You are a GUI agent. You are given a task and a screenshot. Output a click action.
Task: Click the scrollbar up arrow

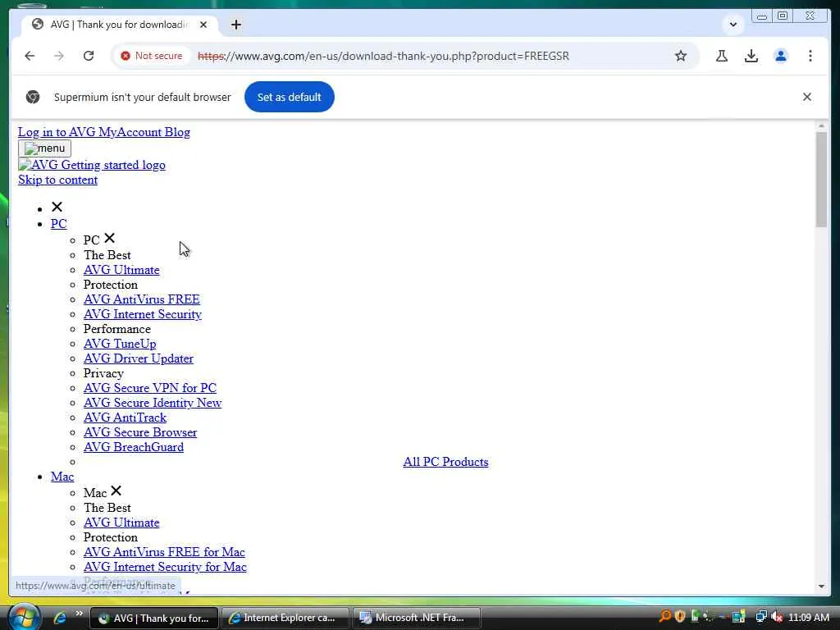(821, 126)
